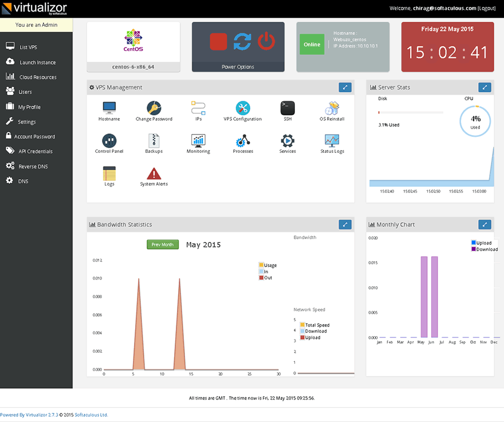The height and width of the screenshot is (422, 504).
Task: Expand the Bandwidth Statistics panel
Action: (345, 224)
